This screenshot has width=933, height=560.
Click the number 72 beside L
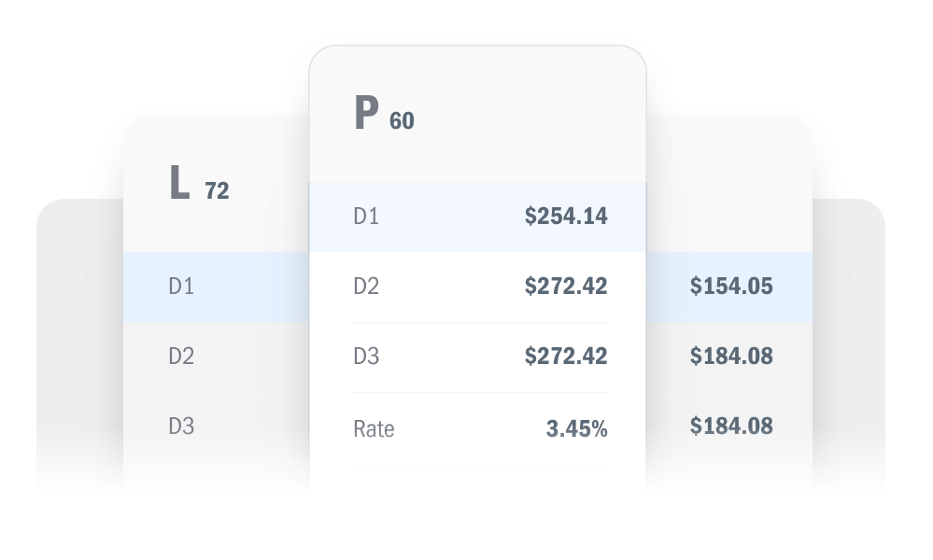(217, 191)
